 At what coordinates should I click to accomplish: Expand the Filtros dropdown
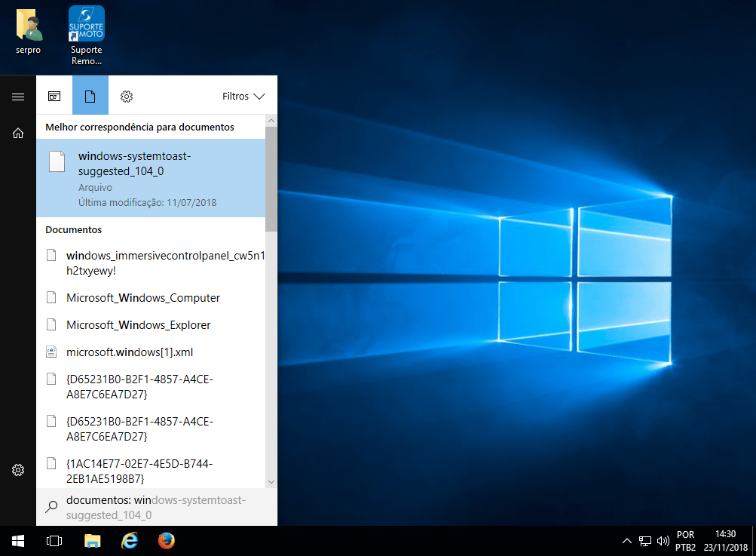coord(243,97)
